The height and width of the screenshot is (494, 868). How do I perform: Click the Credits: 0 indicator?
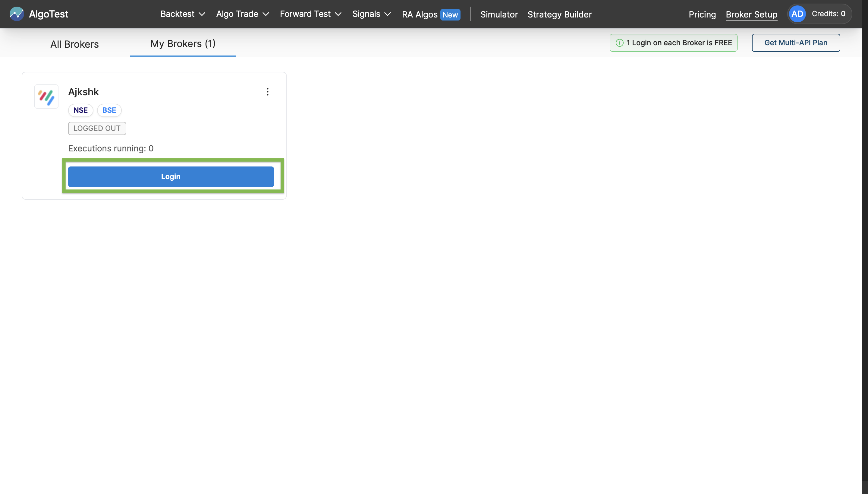(828, 14)
